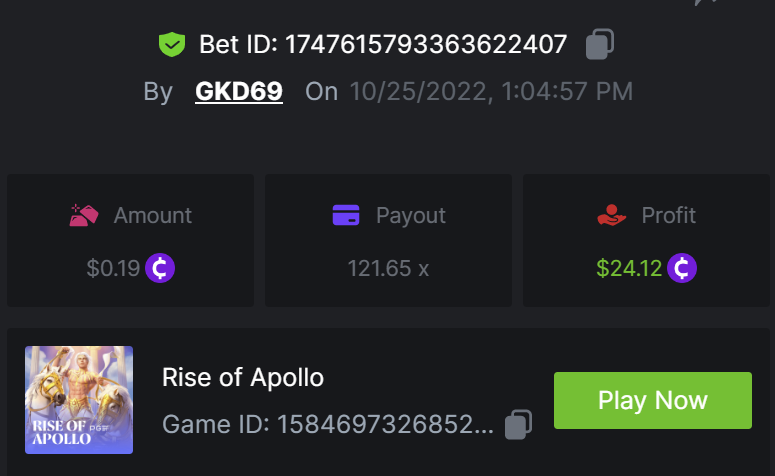The width and height of the screenshot is (775, 476).
Task: Open GKD69 user profile
Action: pyautogui.click(x=239, y=92)
